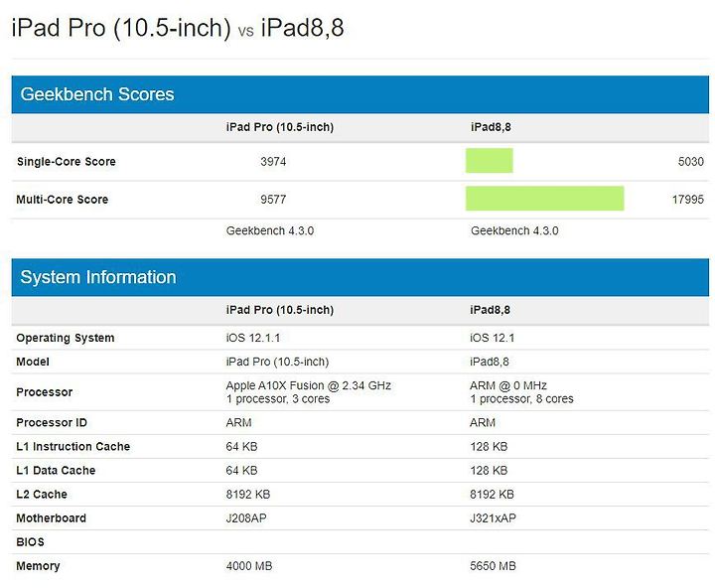Click the multi-core value 17995
Viewport: 715px width, 588px height.
coord(688,200)
